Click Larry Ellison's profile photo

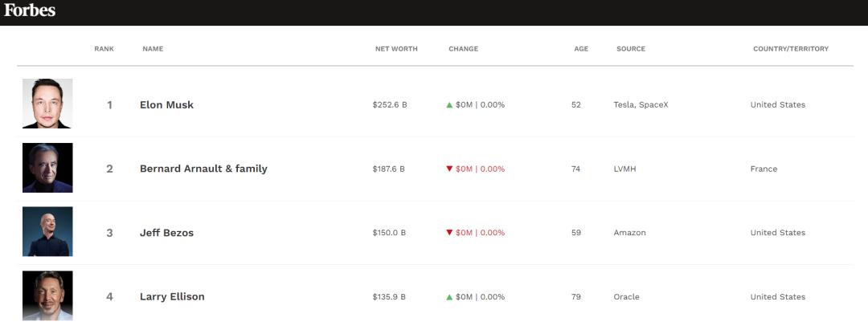(x=47, y=295)
